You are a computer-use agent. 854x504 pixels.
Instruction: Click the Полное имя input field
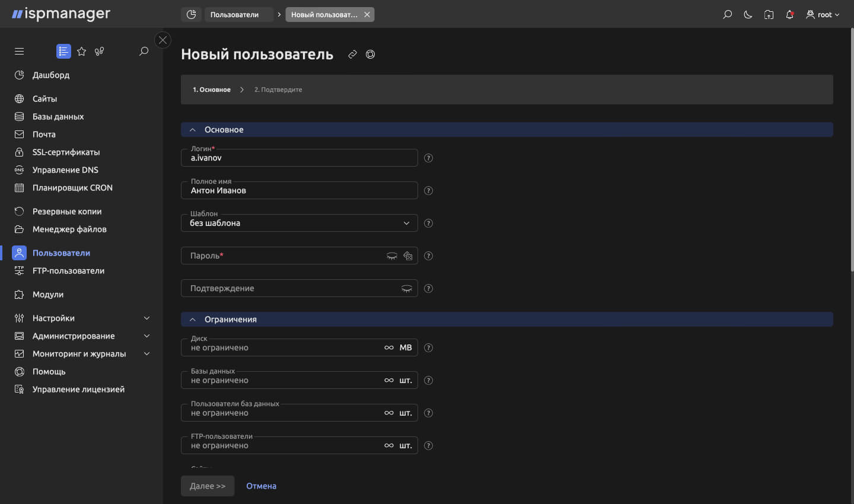pos(299,190)
